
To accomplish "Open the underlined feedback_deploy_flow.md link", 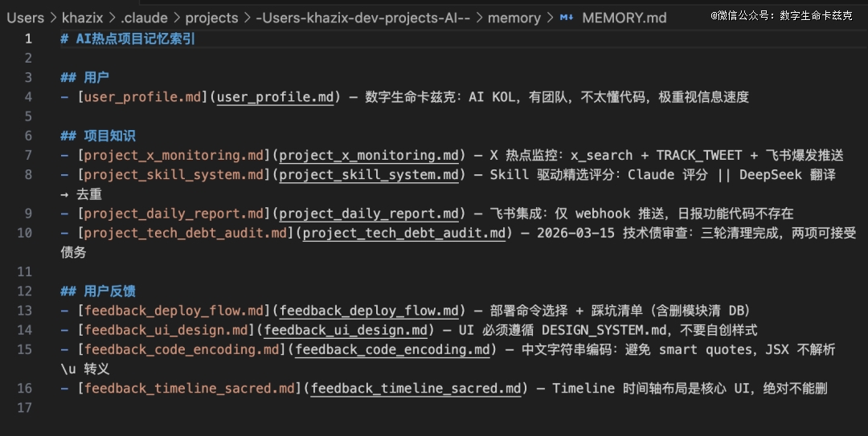I will pyautogui.click(x=371, y=311).
